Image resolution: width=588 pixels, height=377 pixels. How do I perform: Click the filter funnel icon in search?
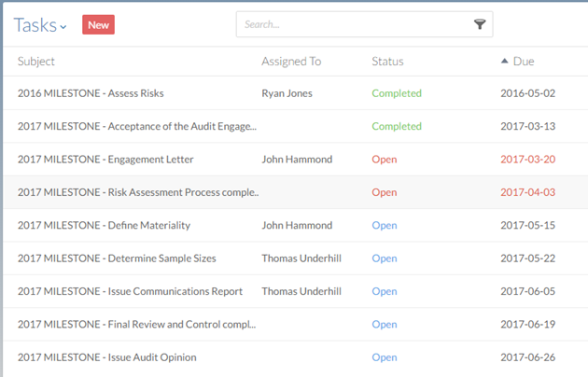[x=480, y=25]
